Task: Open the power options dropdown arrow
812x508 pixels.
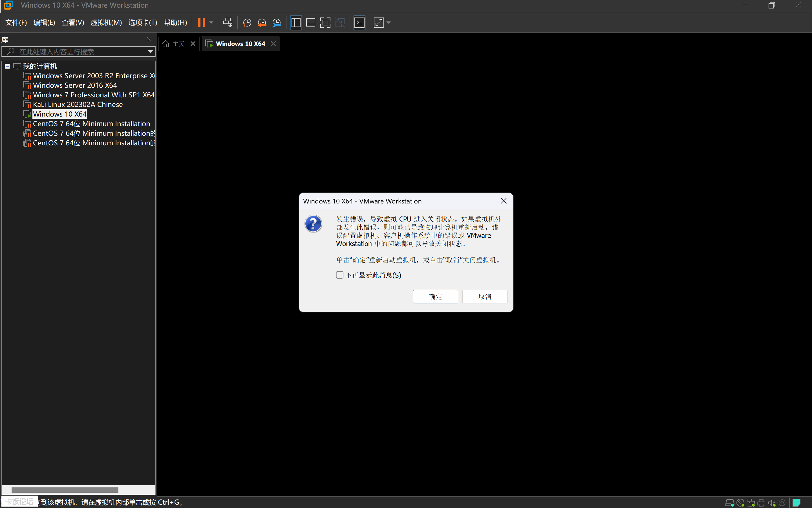Action: (x=211, y=23)
